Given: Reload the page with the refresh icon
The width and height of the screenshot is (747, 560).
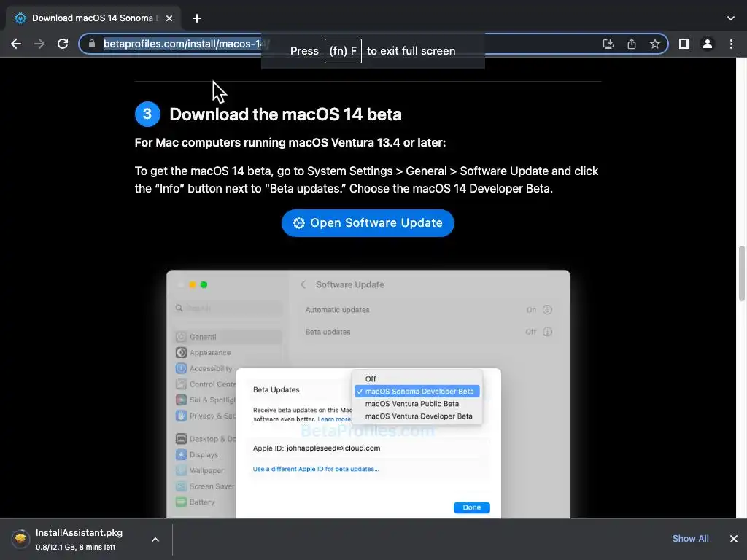Looking at the screenshot, I should coord(63,44).
